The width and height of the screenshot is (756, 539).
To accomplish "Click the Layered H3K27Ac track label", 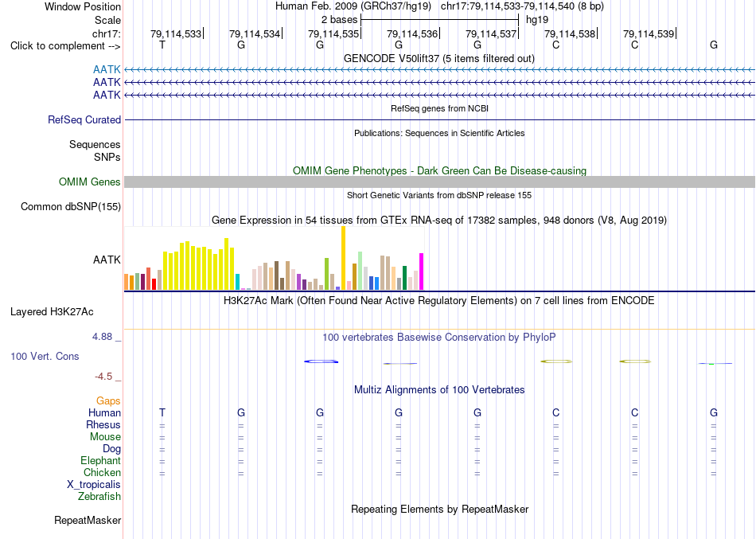I will click(x=52, y=312).
